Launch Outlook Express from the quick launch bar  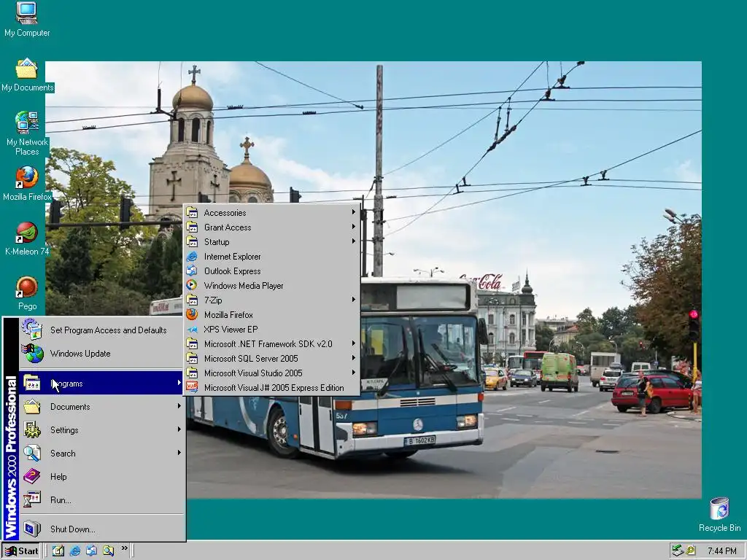[91, 551]
